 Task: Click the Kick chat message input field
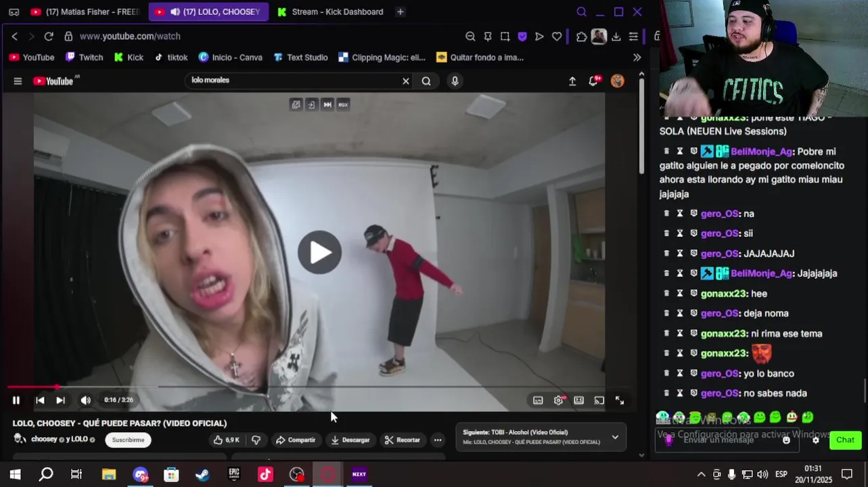(727, 440)
